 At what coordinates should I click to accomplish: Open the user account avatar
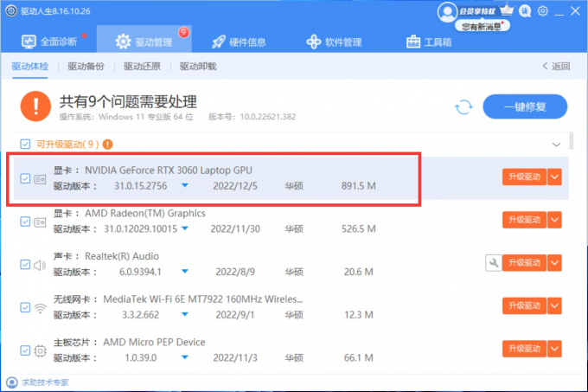click(447, 12)
